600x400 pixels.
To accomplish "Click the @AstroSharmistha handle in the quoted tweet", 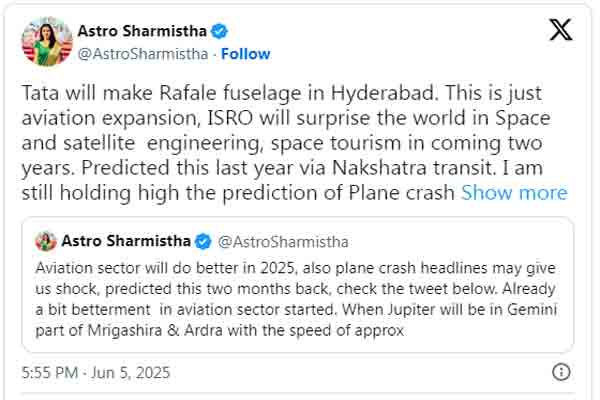I will (283, 242).
